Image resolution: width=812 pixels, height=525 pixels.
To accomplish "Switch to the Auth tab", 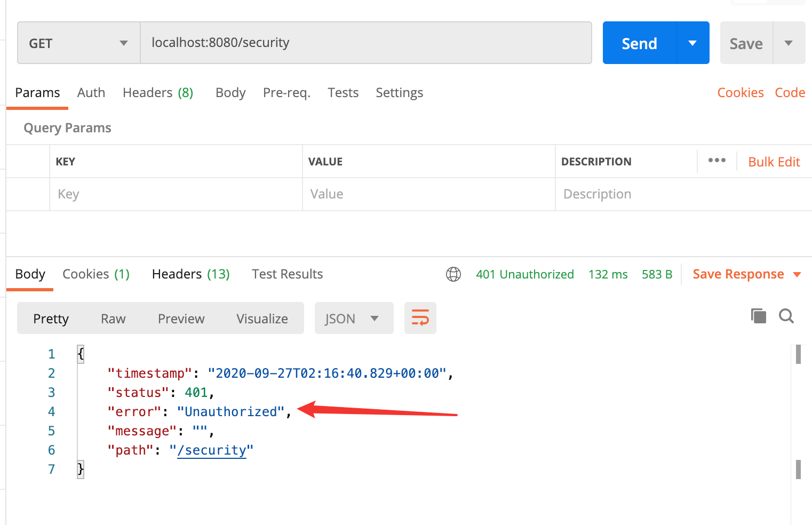I will click(x=91, y=93).
